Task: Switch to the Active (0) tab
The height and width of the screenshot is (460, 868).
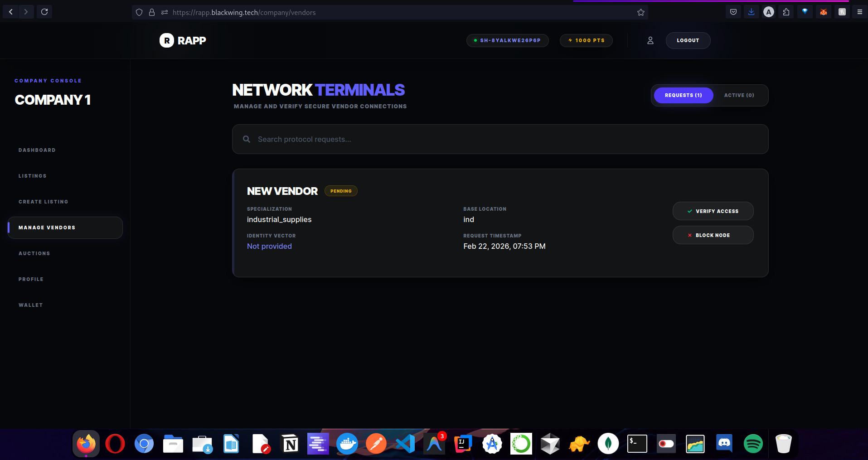Action: tap(739, 95)
